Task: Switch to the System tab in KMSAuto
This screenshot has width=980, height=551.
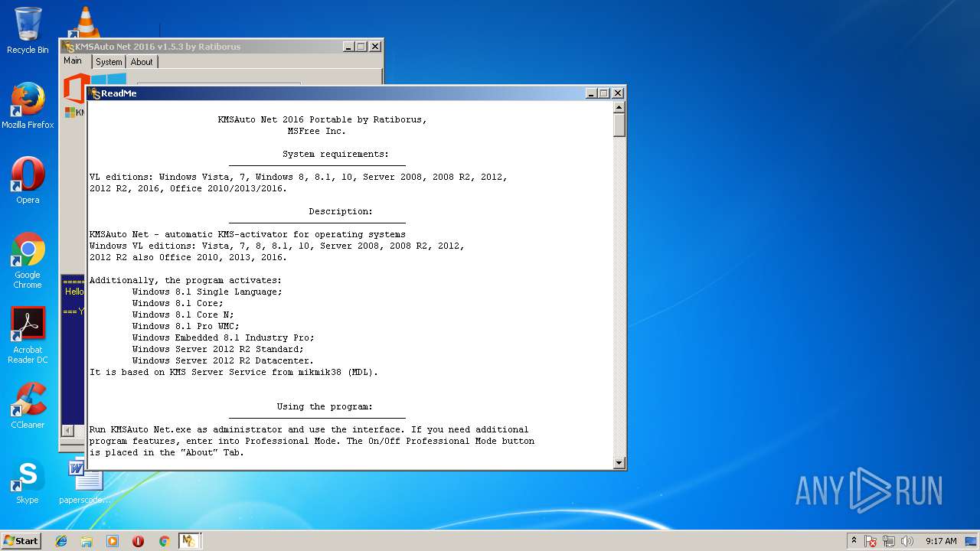Action: click(109, 62)
